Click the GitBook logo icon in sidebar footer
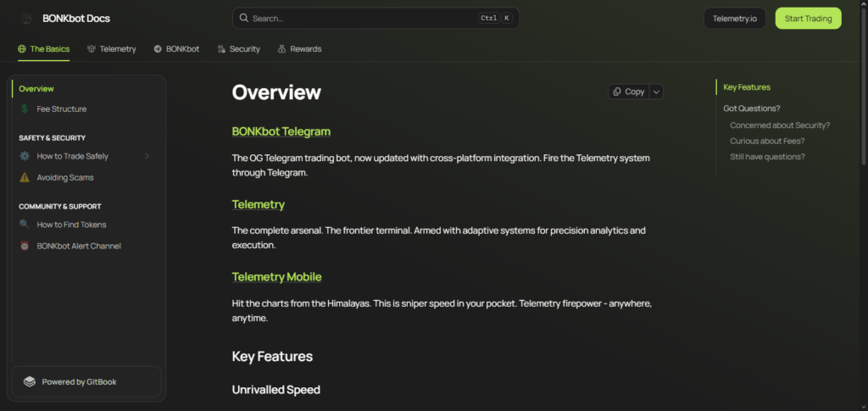 (30, 382)
